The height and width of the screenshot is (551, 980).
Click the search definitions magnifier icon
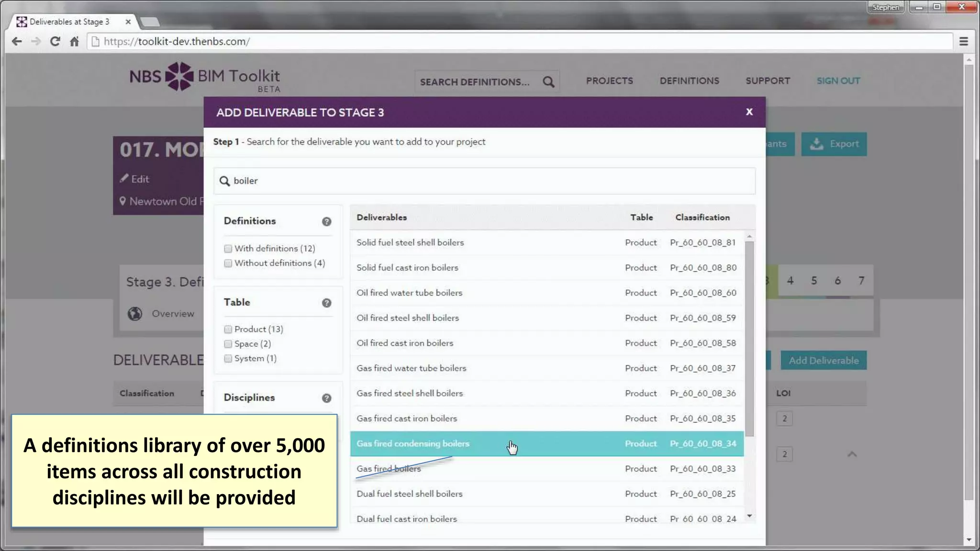(x=548, y=82)
